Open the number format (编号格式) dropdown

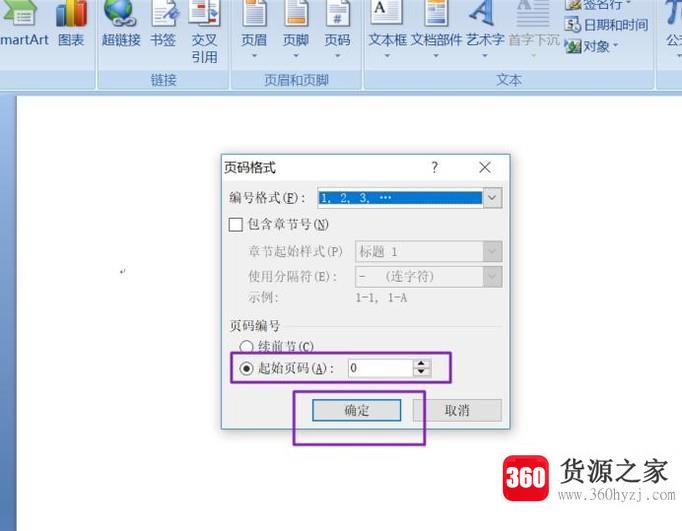coord(492,198)
